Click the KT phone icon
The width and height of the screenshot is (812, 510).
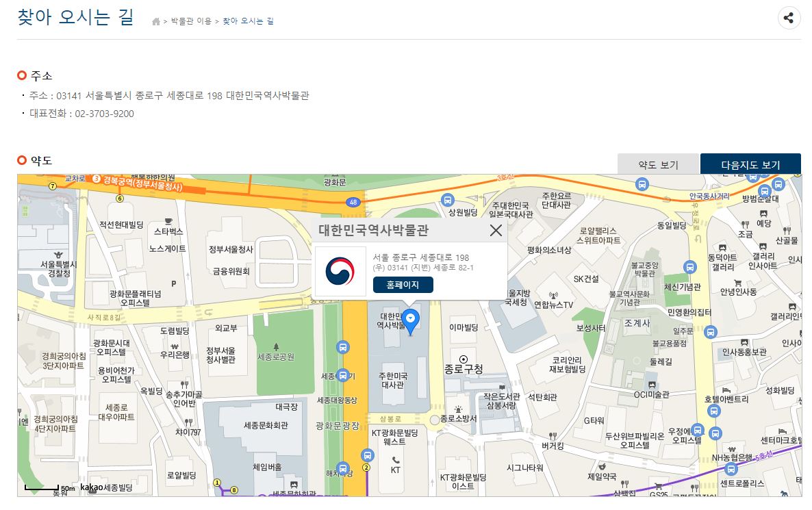pyautogui.click(x=396, y=460)
